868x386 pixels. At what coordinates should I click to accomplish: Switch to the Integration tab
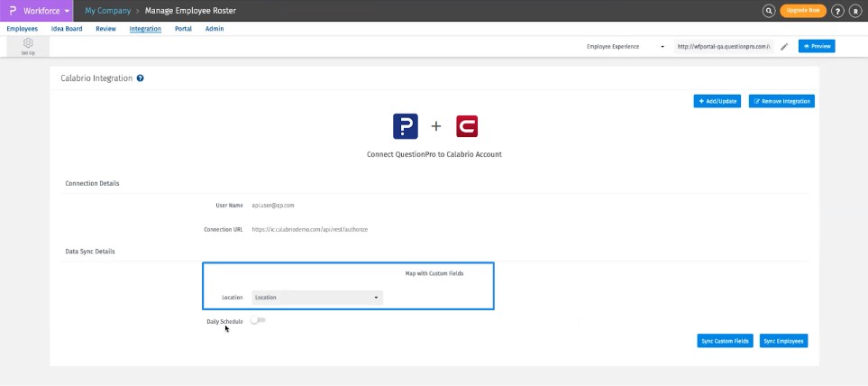click(x=145, y=29)
